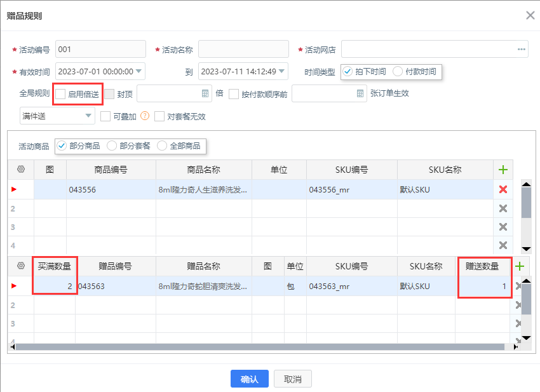Click the green plus in gift table header
Viewport: 540px width, 392px height.
(519, 266)
